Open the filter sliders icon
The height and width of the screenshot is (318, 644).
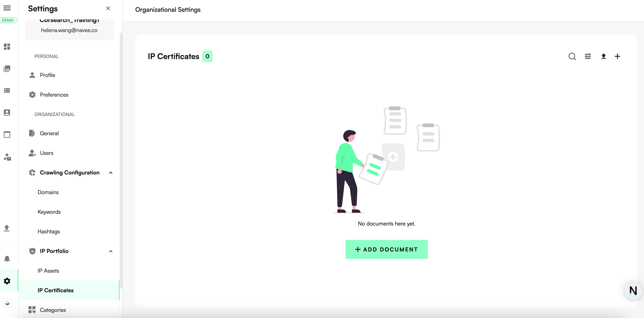[588, 56]
